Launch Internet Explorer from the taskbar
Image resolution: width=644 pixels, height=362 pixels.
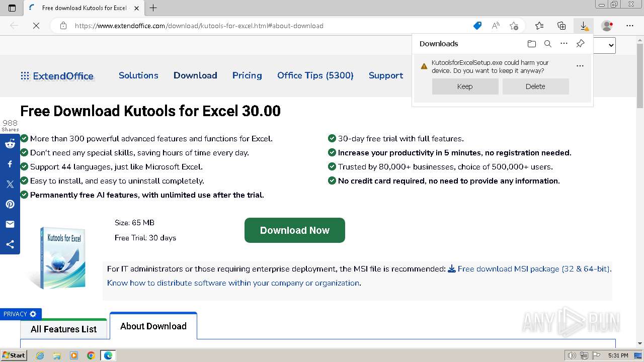coord(40,355)
